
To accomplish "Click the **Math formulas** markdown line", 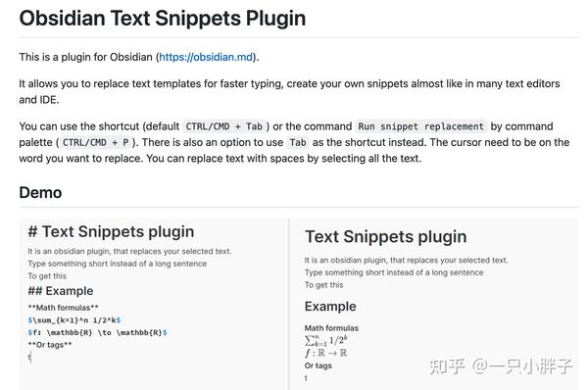I will click(63, 308).
